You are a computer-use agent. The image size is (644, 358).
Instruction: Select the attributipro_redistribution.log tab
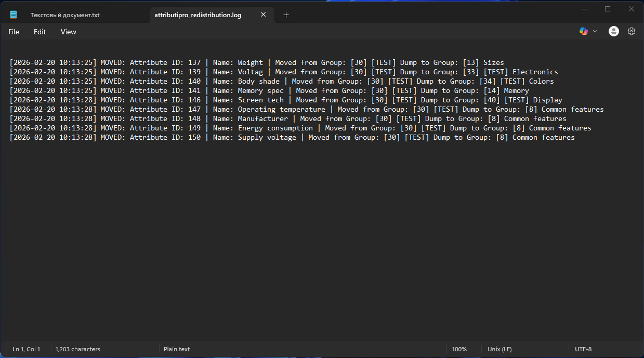[198, 15]
